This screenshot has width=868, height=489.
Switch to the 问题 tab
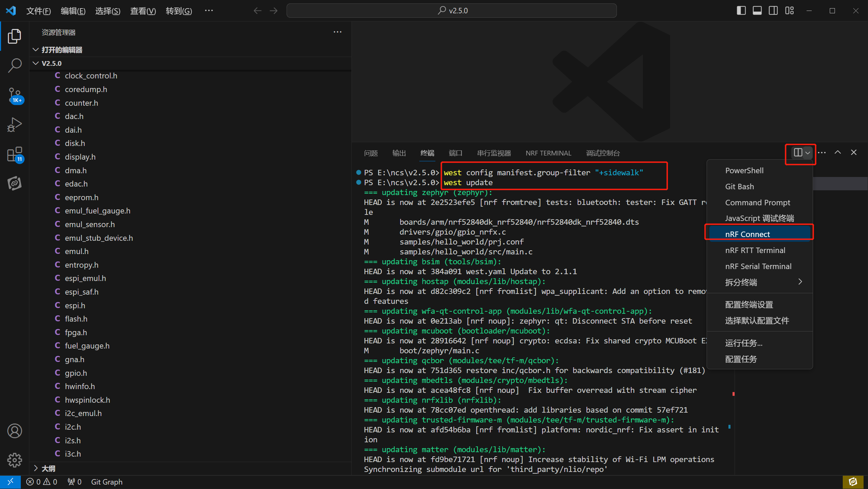(371, 153)
